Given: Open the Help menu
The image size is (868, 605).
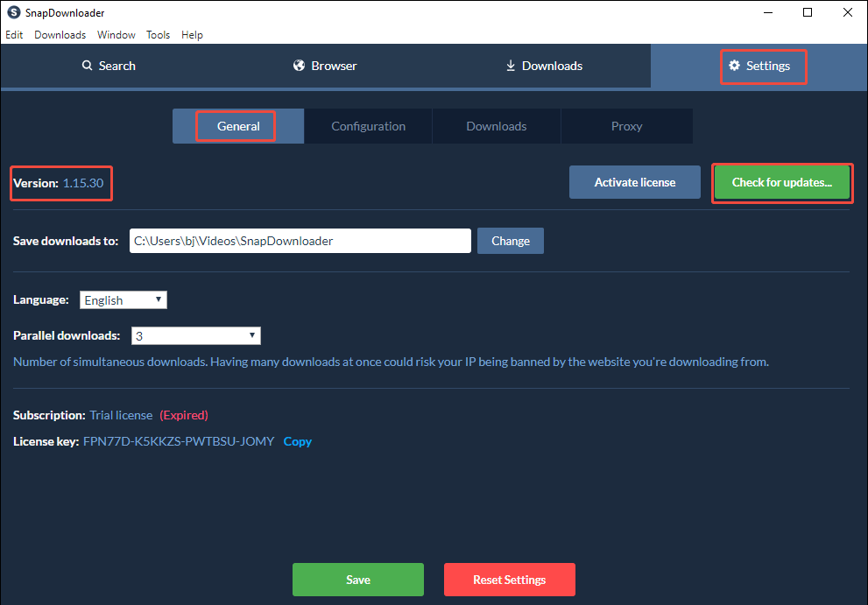Looking at the screenshot, I should click(x=192, y=35).
